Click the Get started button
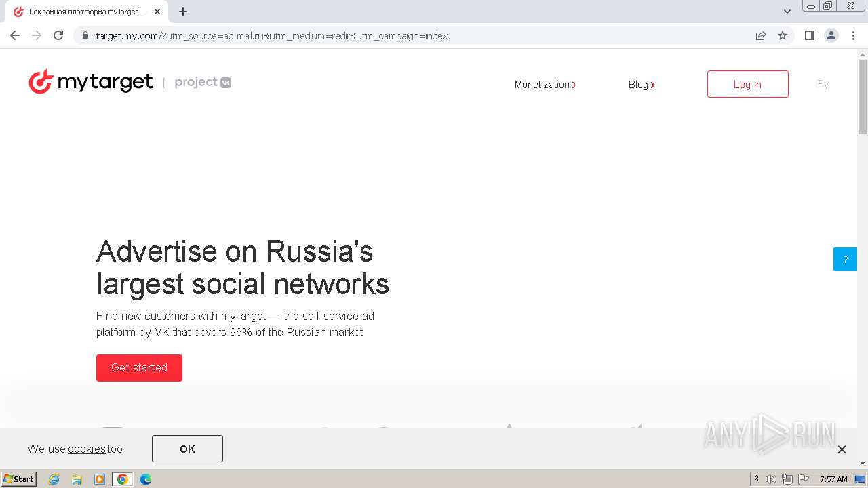Screen dimensions: 868x488 [139, 367]
